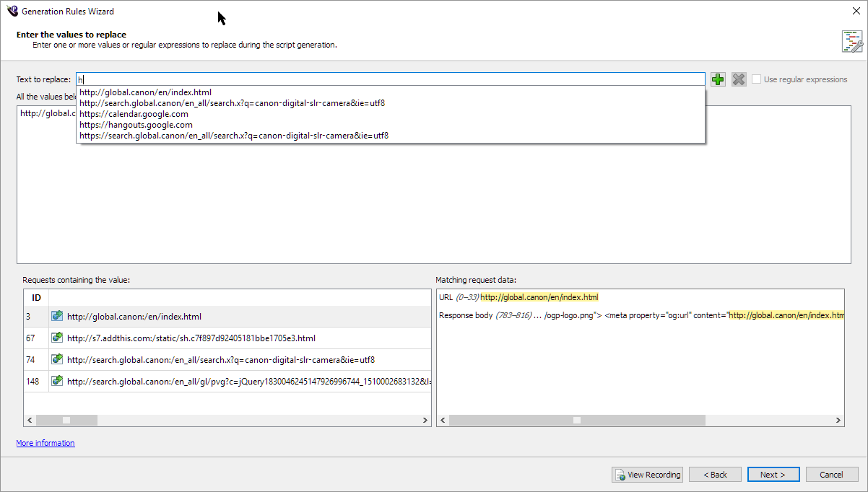Image resolution: width=868 pixels, height=492 pixels.
Task: Click request icon for ID 3 row
Action: (x=57, y=316)
